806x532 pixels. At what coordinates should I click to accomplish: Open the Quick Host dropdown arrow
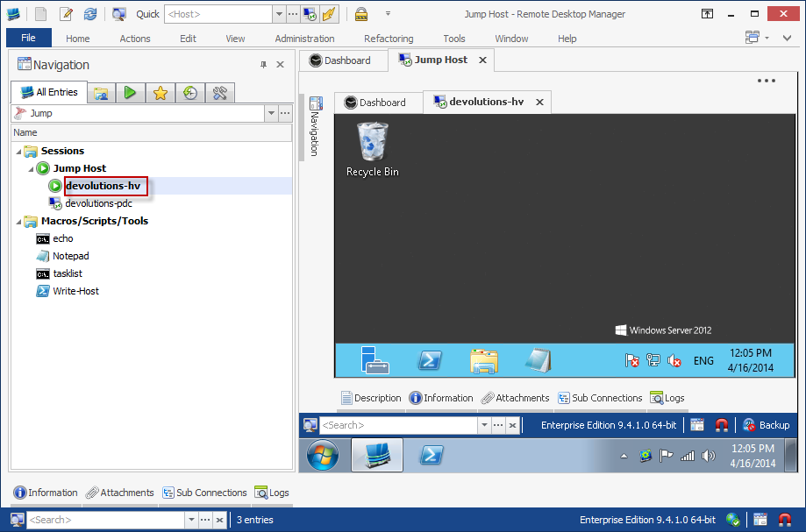tap(279, 14)
